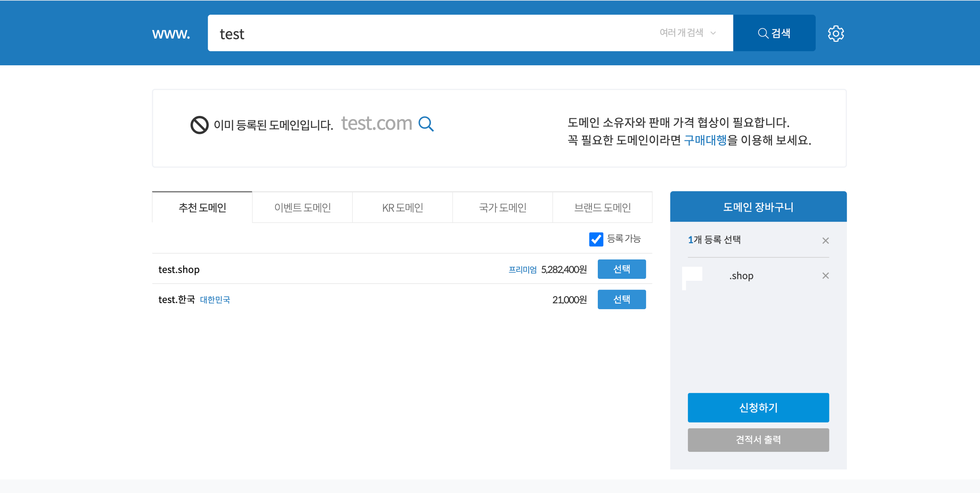Click the prohibited sign icon
This screenshot has height=493, width=980.
[199, 125]
